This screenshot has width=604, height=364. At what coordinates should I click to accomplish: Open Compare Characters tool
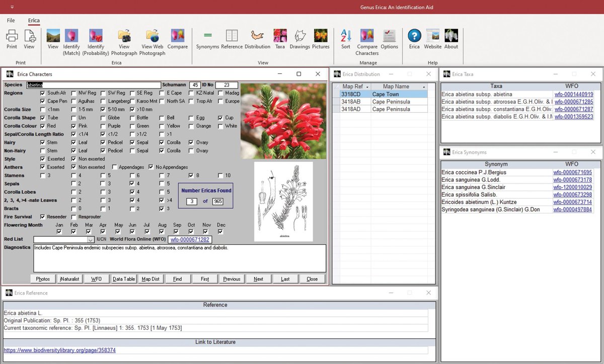[x=367, y=36]
